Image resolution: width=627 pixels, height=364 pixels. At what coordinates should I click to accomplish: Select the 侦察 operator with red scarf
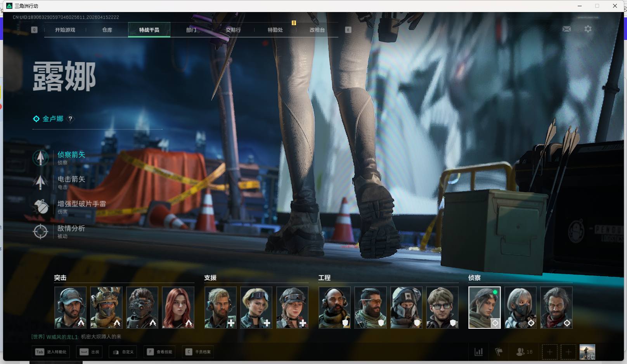tap(556, 307)
